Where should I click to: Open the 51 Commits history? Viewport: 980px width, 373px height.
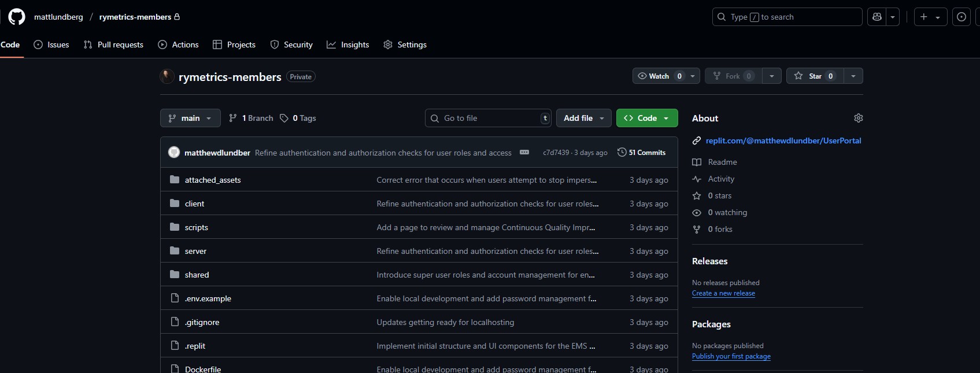pyautogui.click(x=642, y=153)
